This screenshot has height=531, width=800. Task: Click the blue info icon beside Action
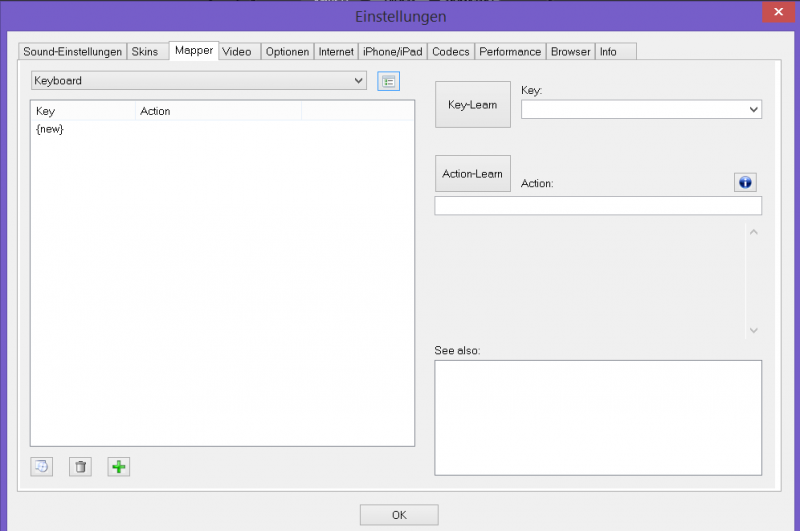click(745, 182)
